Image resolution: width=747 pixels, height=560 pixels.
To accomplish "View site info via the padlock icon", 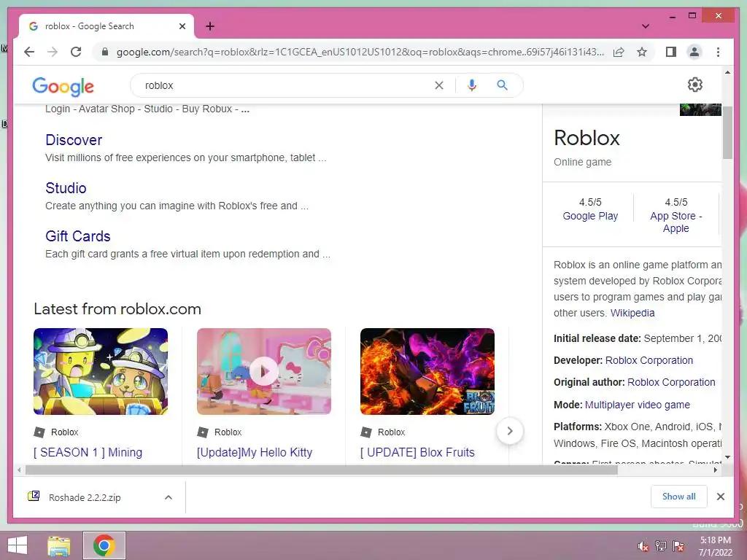I will pyautogui.click(x=105, y=52).
